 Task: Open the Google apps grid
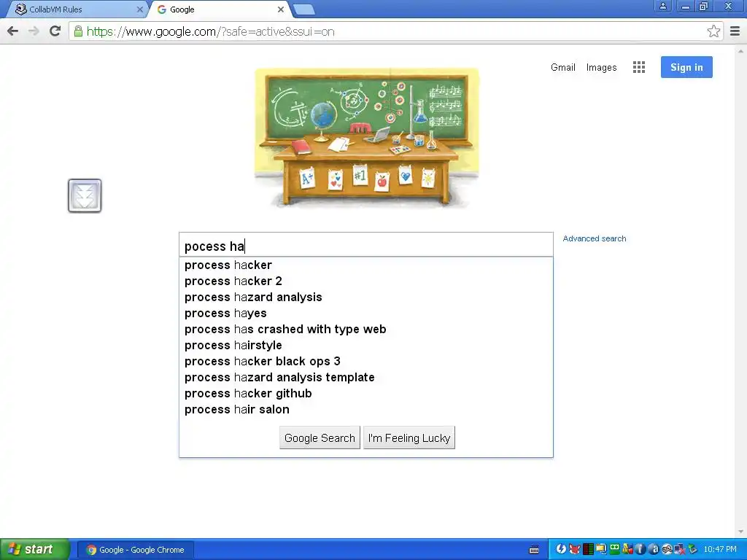point(639,67)
